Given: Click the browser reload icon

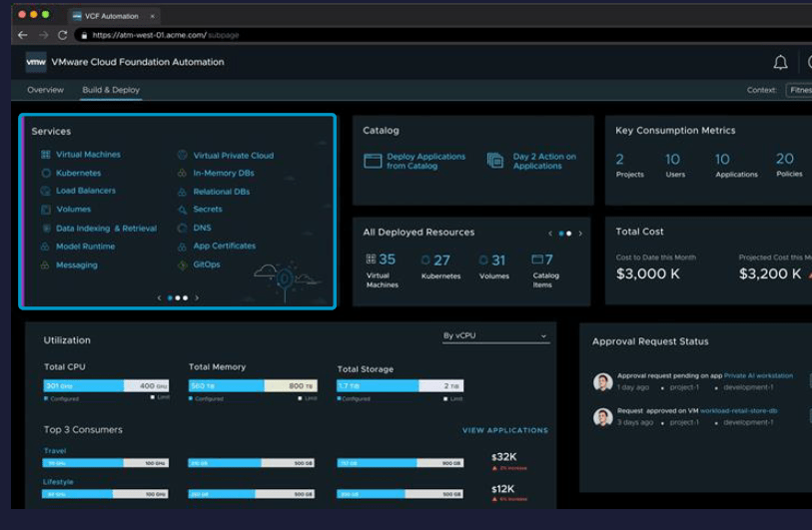Looking at the screenshot, I should tap(62, 35).
